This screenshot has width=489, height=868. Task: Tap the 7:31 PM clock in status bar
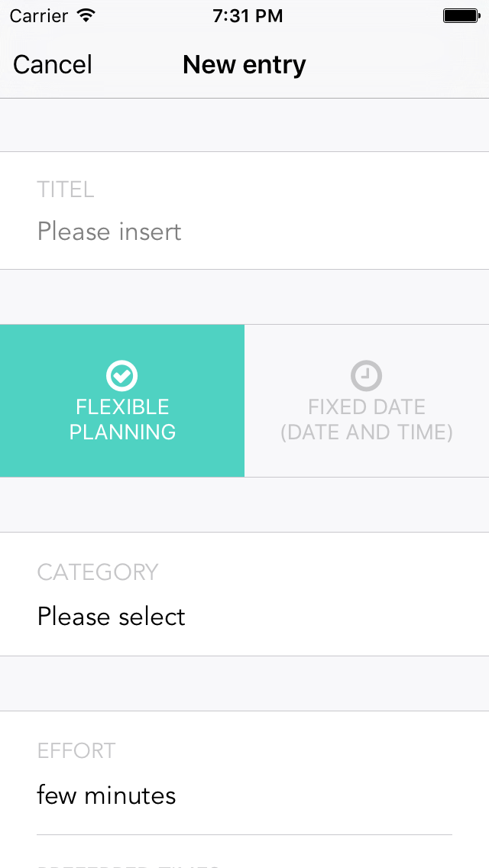click(248, 15)
